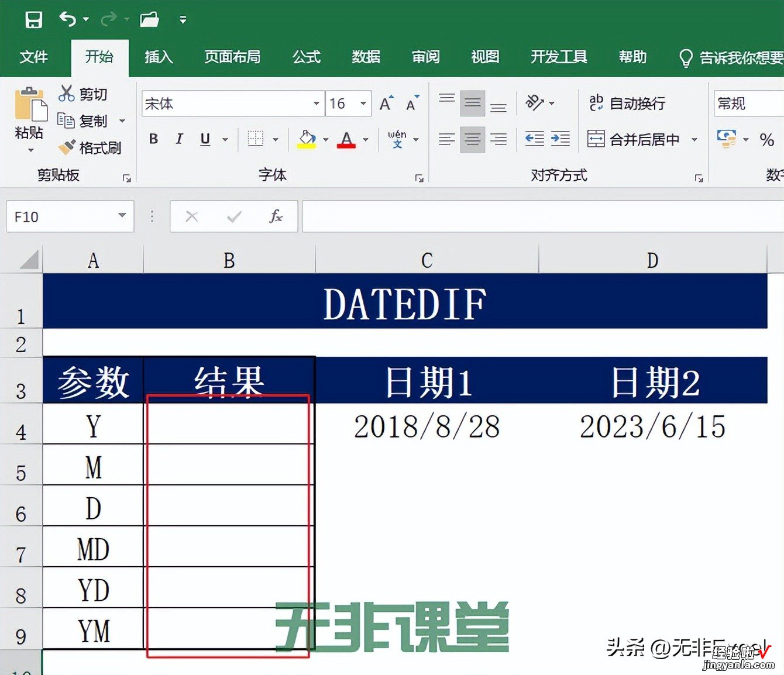
Task: Click the Tell Me lightbulb search box
Action: click(731, 57)
